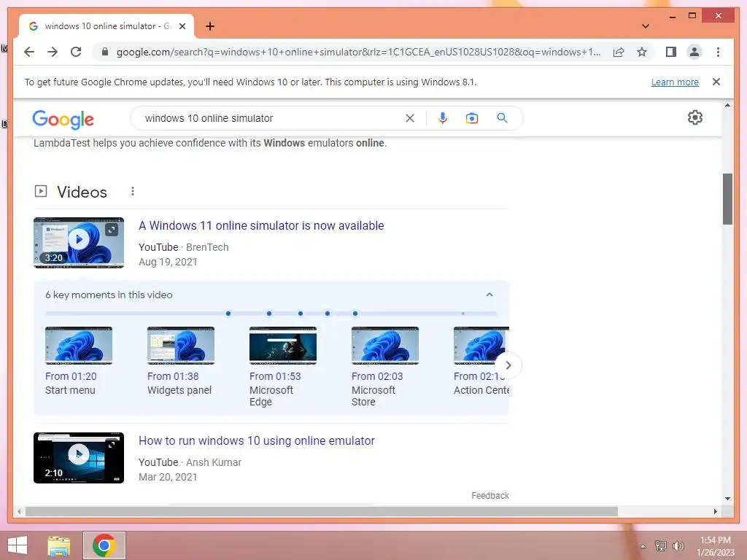Screen dimensions: 747x560
Task: Go forward in Chrome history
Action: coord(53,52)
